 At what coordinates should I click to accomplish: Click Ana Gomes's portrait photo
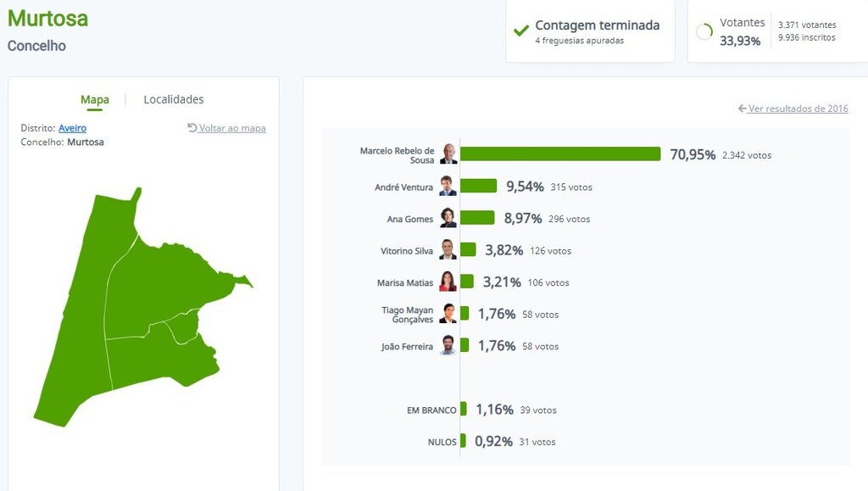[x=448, y=219]
